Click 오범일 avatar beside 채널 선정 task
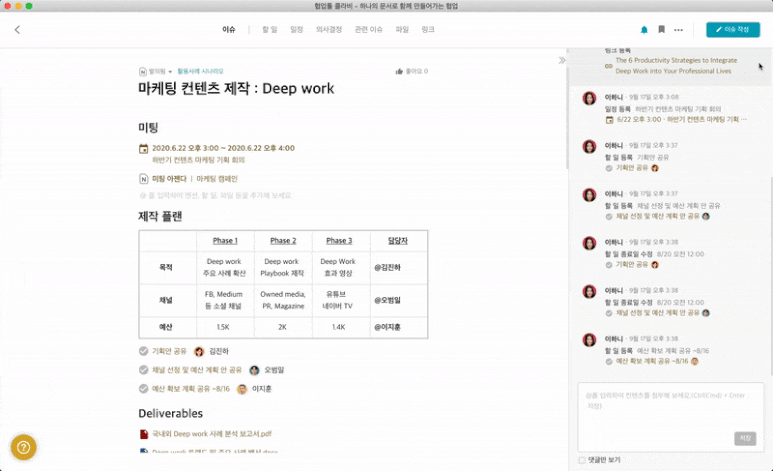Screen dimensions: 773x471 point(254,370)
